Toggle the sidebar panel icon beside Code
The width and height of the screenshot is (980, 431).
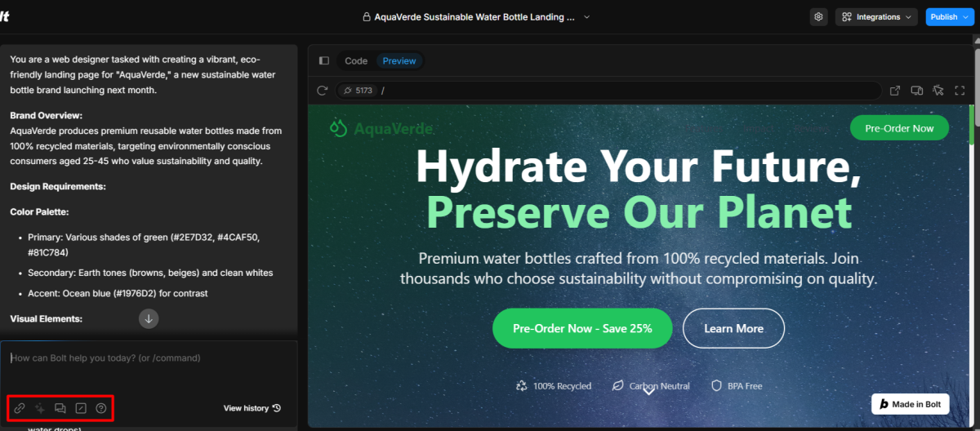click(323, 60)
